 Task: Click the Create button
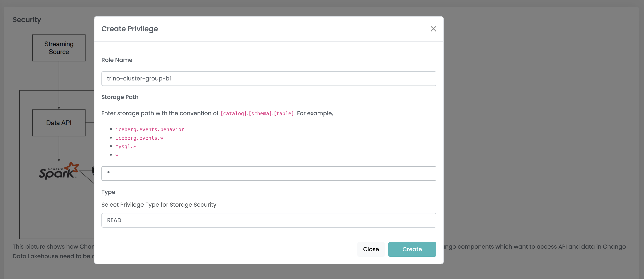click(x=412, y=249)
